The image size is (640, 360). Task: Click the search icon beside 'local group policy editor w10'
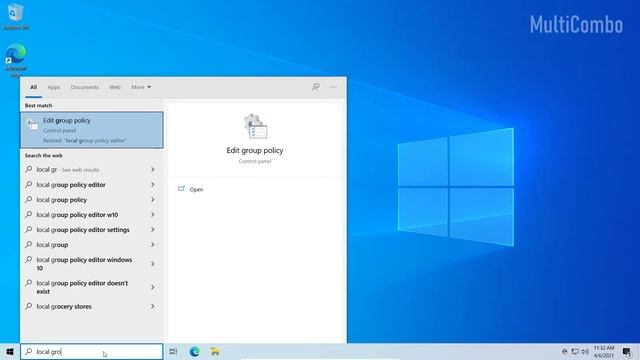(29, 214)
